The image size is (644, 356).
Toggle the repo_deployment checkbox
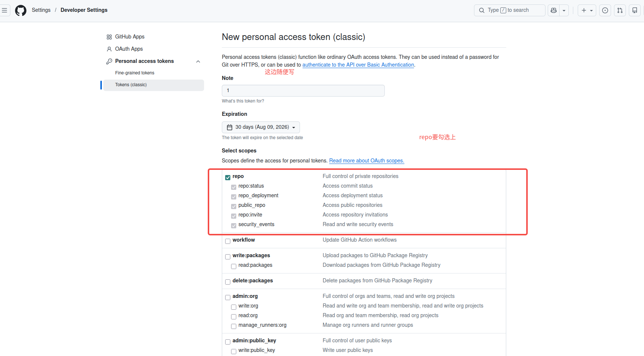pyautogui.click(x=234, y=197)
